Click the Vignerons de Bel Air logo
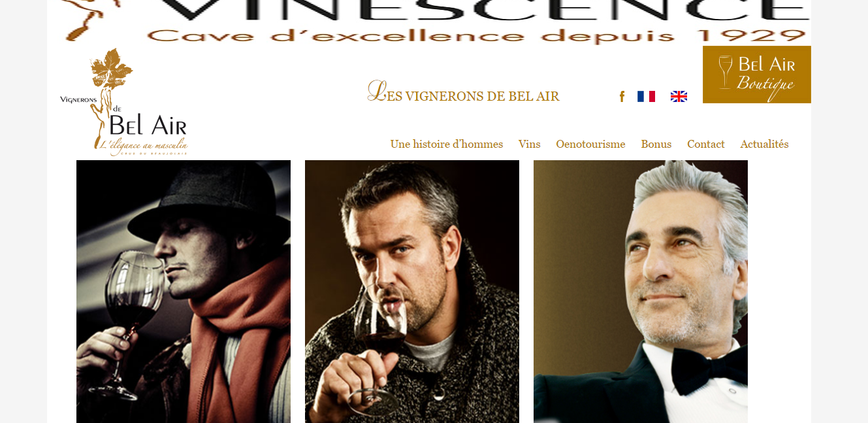This screenshot has width=868, height=423. (x=124, y=102)
